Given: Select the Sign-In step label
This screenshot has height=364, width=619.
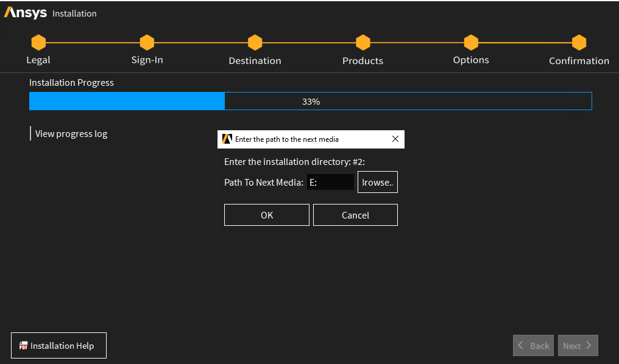Looking at the screenshot, I should (147, 60).
